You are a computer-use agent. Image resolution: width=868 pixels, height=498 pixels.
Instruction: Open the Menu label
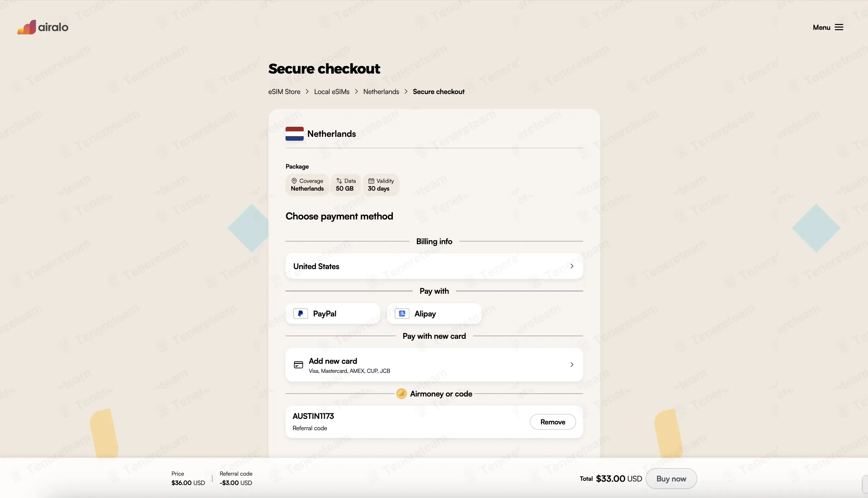point(822,27)
